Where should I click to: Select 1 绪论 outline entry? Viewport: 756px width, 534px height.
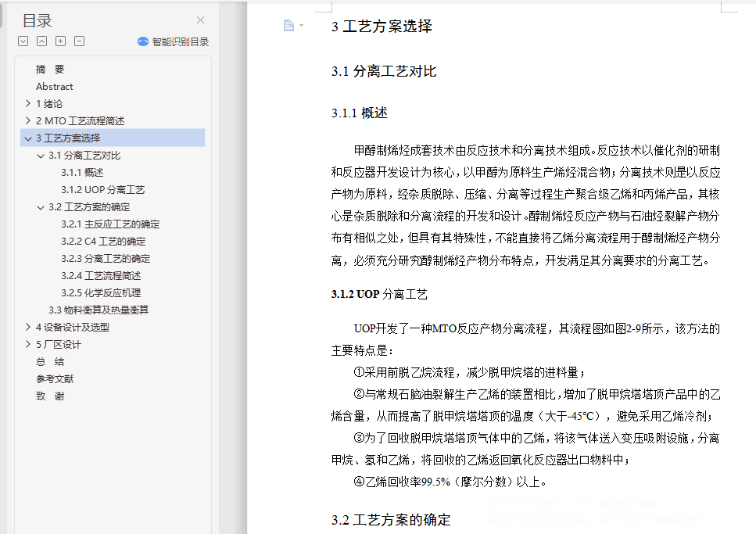point(49,104)
